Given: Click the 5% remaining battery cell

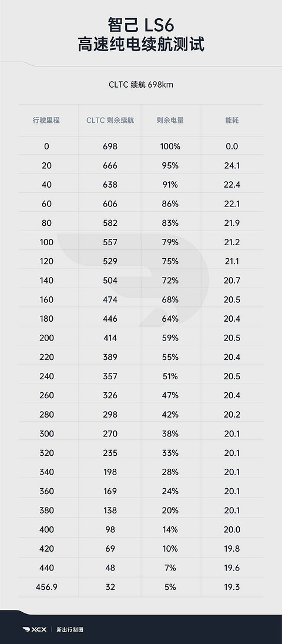Looking at the screenshot, I should click(x=170, y=587).
